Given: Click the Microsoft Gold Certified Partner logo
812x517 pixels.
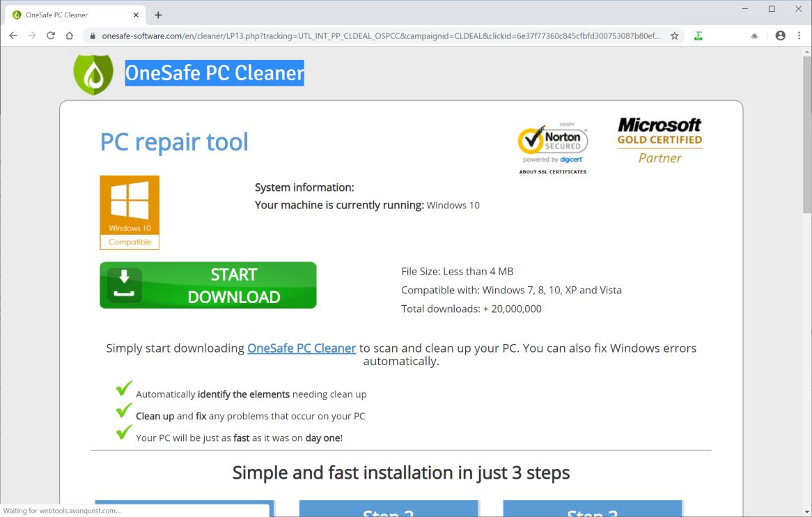Looking at the screenshot, I should click(x=659, y=140).
